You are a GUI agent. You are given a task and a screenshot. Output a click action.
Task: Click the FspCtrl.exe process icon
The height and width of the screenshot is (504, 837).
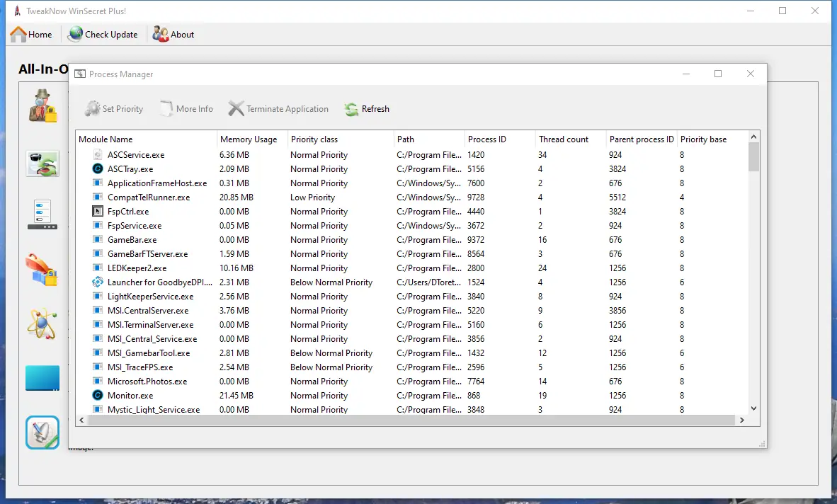(98, 211)
